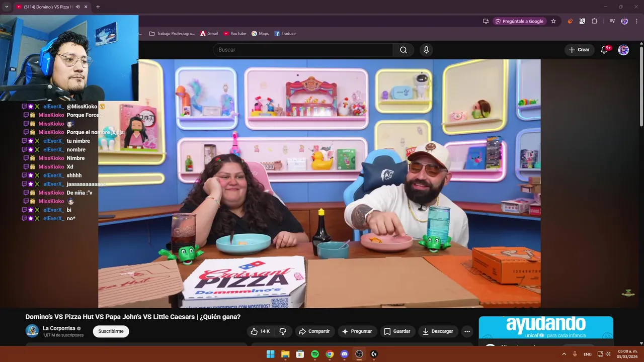
Task: Save video with Guardar button
Action: click(x=397, y=331)
